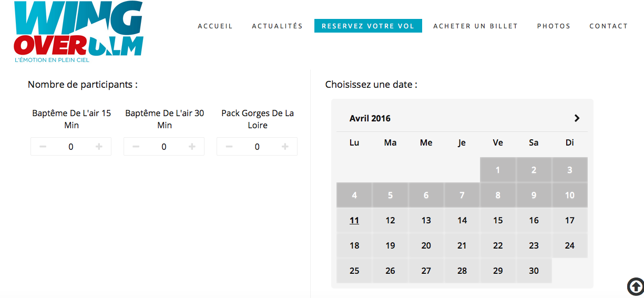Select April 30 in the calendar

(x=534, y=271)
